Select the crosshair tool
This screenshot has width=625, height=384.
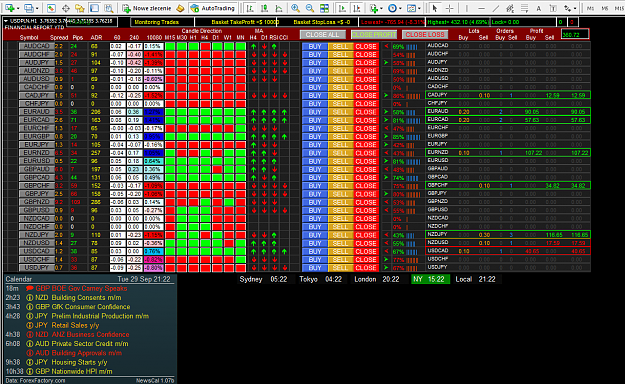coord(450,8)
